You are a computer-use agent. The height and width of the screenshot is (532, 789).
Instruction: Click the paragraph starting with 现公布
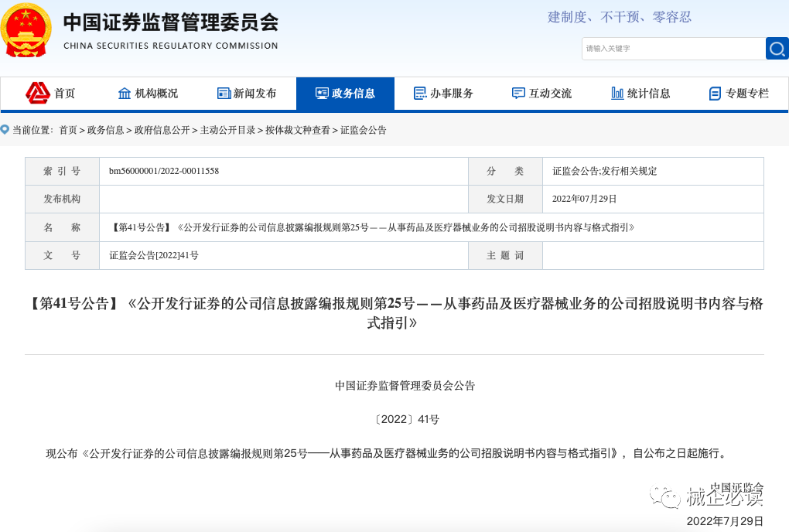point(388,454)
